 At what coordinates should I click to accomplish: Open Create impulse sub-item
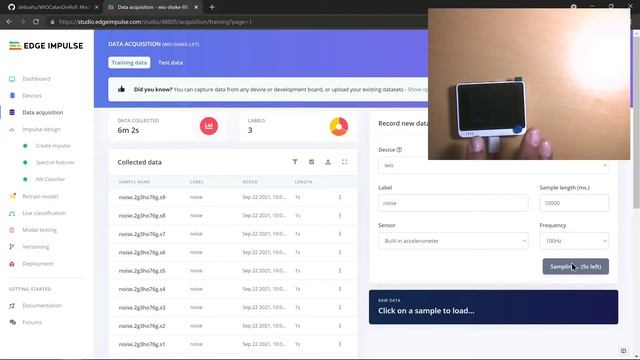click(53, 146)
